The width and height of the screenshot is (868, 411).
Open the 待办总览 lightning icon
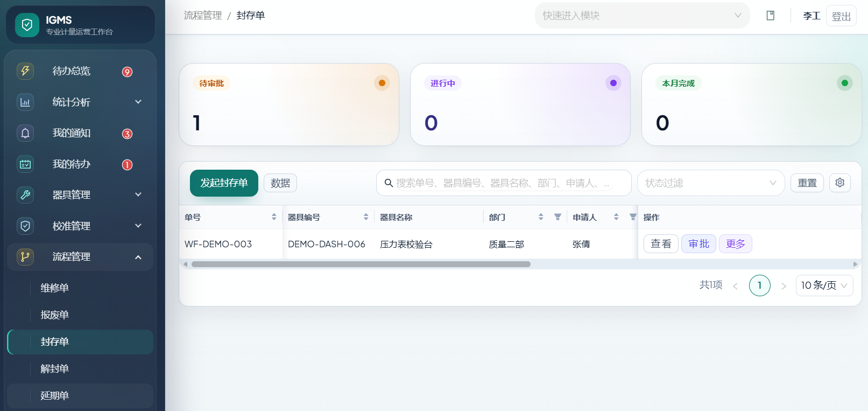[x=25, y=71]
